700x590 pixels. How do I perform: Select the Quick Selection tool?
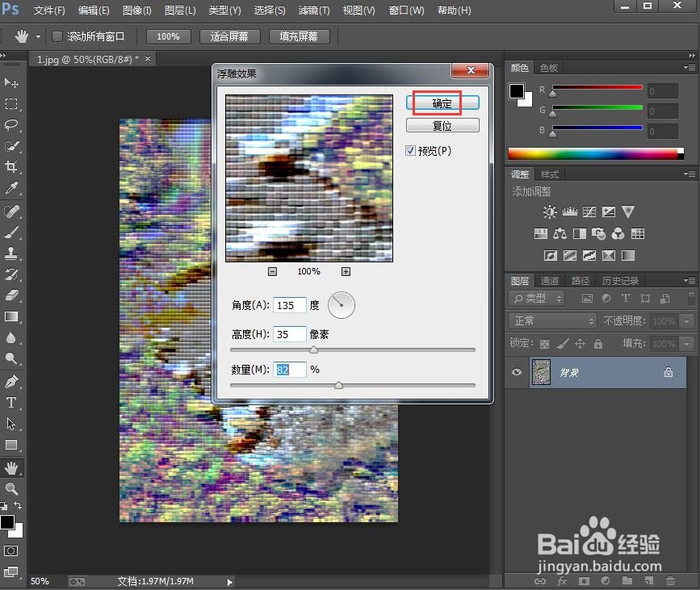click(x=11, y=146)
